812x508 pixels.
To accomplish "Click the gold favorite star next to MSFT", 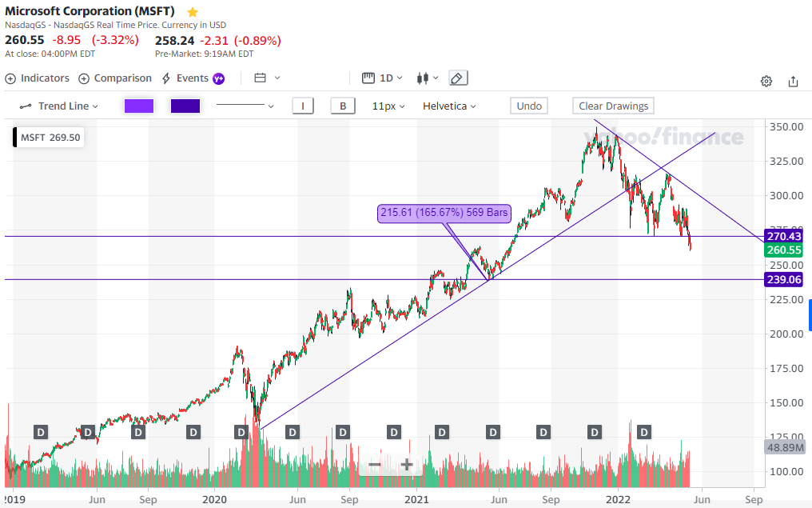I will coord(193,12).
